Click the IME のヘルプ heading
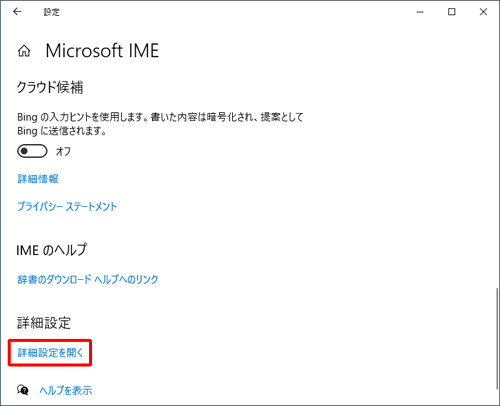This screenshot has height=406, width=500. 52,250
